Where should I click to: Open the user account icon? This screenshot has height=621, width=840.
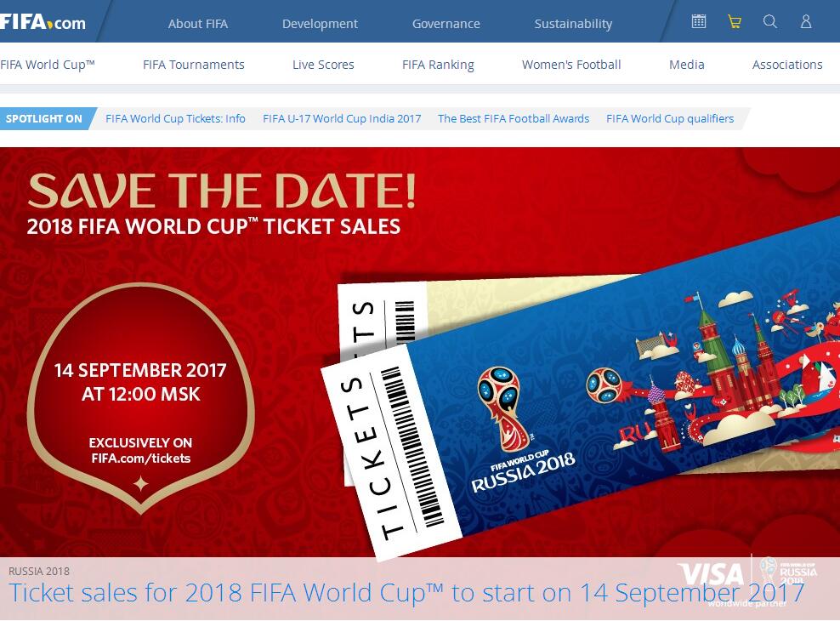click(806, 21)
